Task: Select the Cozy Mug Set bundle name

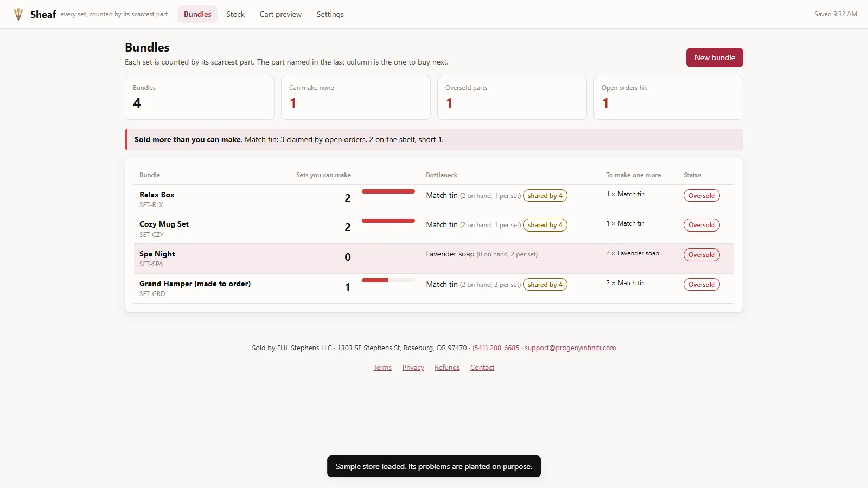Action: pyautogui.click(x=164, y=224)
